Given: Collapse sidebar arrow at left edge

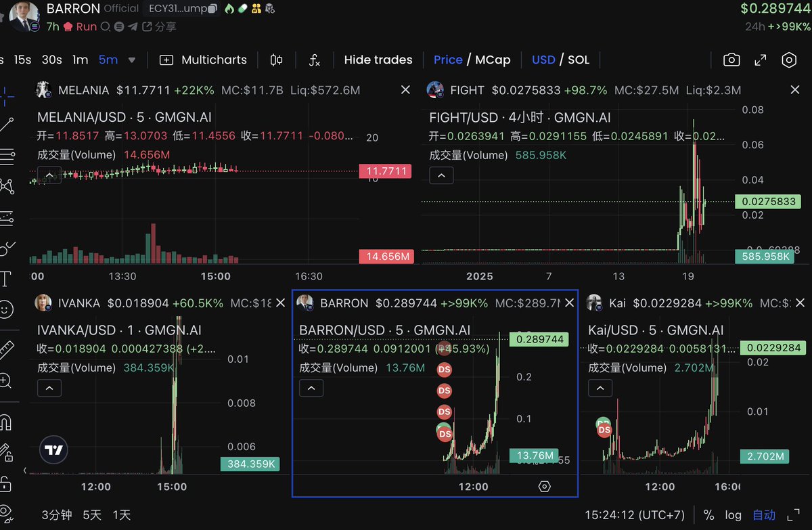Looking at the screenshot, I should [x=25, y=470].
